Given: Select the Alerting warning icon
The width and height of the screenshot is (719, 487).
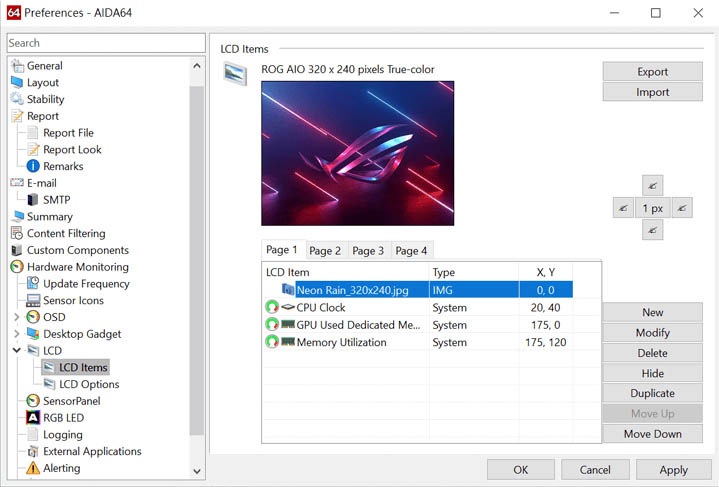Looking at the screenshot, I should [33, 468].
